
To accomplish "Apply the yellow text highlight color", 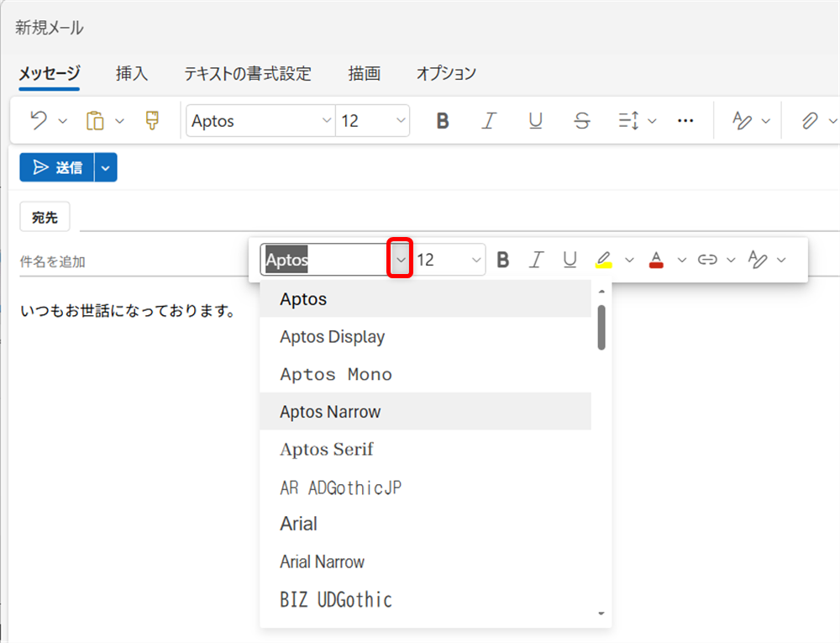I will tap(604, 260).
